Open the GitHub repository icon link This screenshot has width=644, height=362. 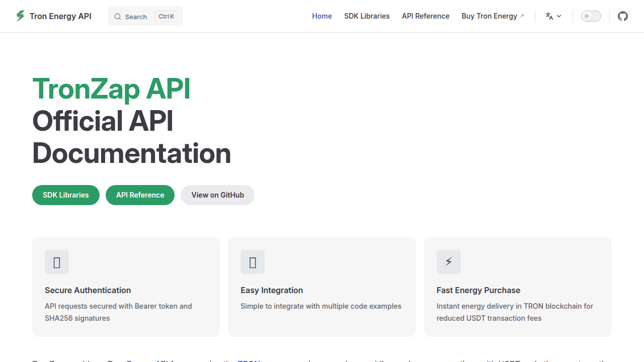(x=623, y=16)
